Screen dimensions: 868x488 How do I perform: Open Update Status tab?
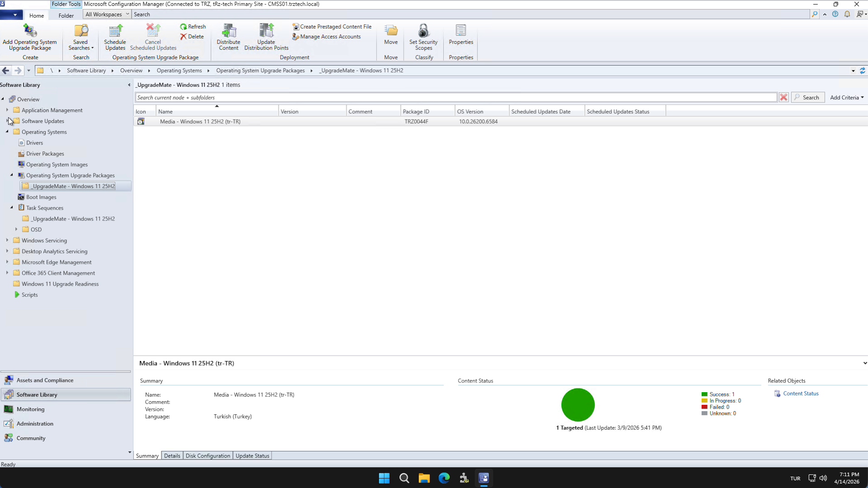tap(252, 456)
